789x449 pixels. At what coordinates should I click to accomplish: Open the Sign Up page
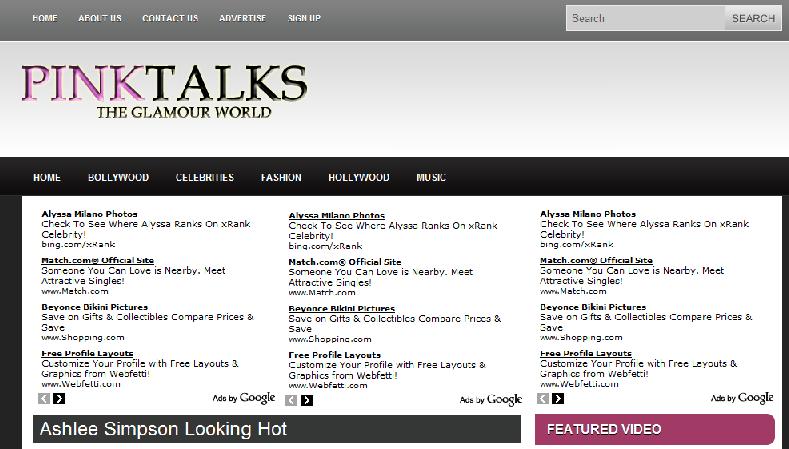tap(304, 18)
